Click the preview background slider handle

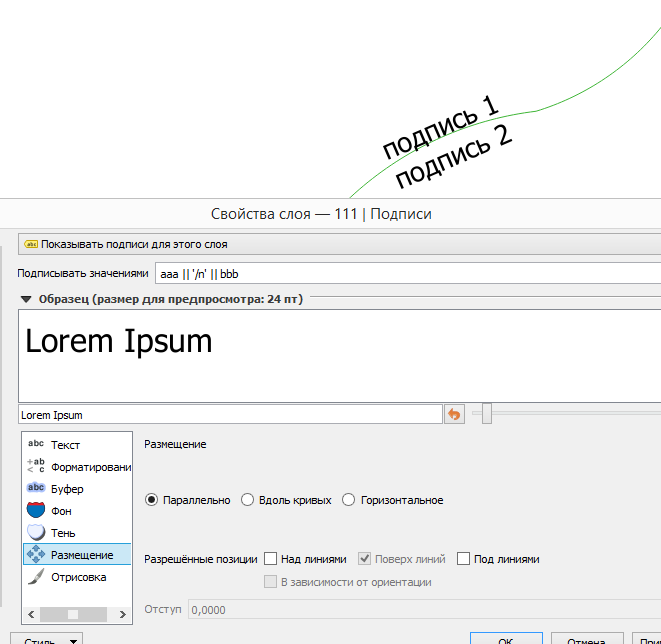click(487, 413)
